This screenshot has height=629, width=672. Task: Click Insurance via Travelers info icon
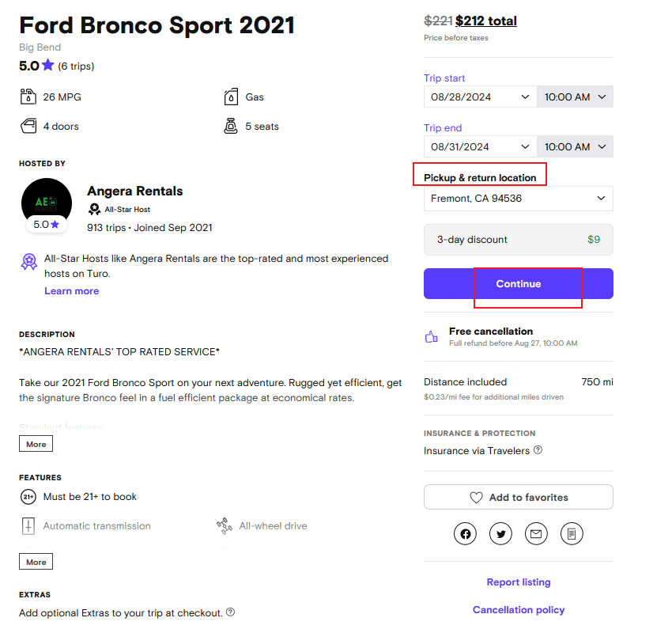tap(538, 450)
